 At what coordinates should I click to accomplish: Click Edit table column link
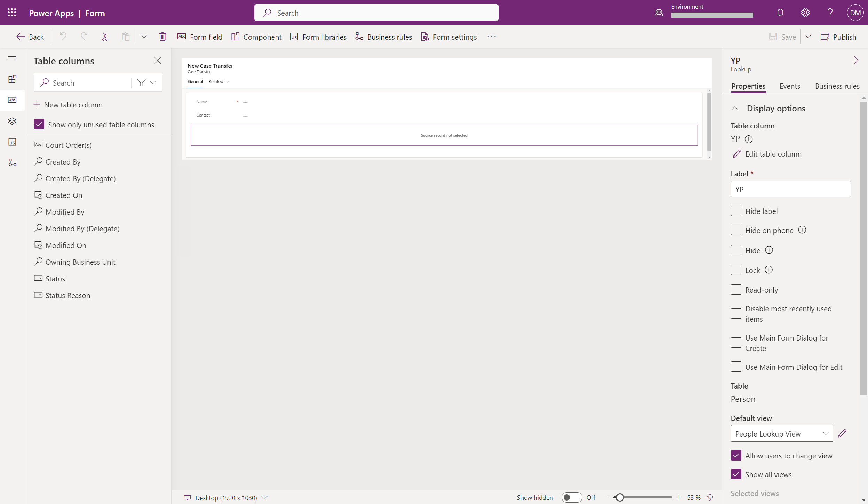773,154
